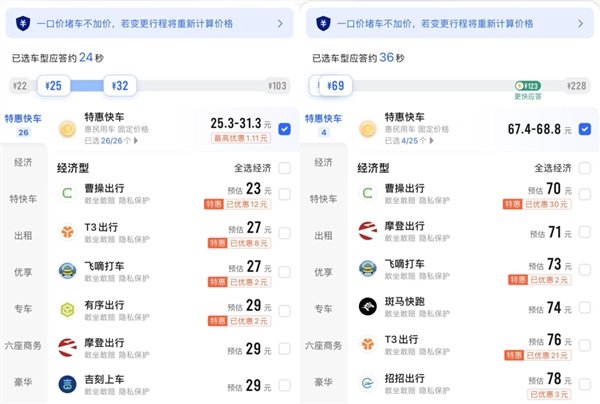600x404 pixels.
Task: Click the 有序出行 hexagon logo
Action: pos(67,309)
